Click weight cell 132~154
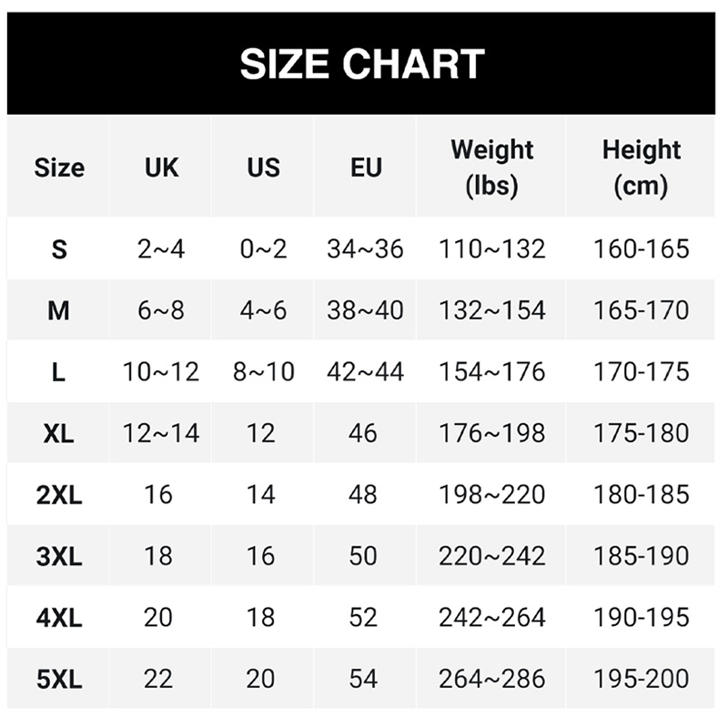This screenshot has width=728, height=728. [x=491, y=310]
